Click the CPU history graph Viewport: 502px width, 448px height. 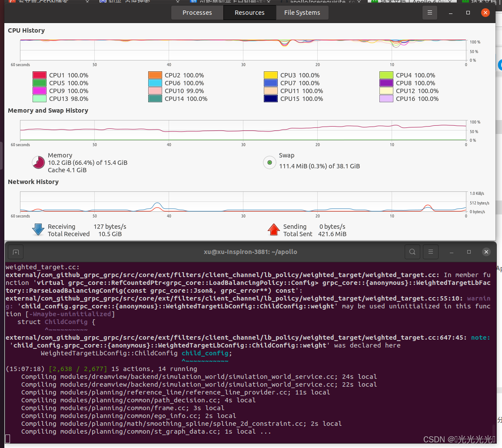pyautogui.click(x=243, y=50)
